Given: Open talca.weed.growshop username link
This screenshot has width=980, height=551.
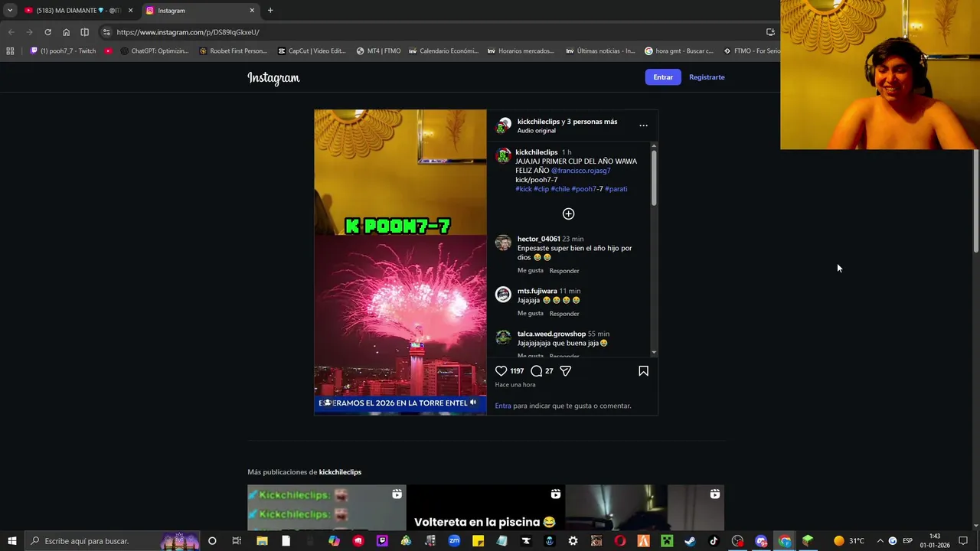Looking at the screenshot, I should 551,334.
